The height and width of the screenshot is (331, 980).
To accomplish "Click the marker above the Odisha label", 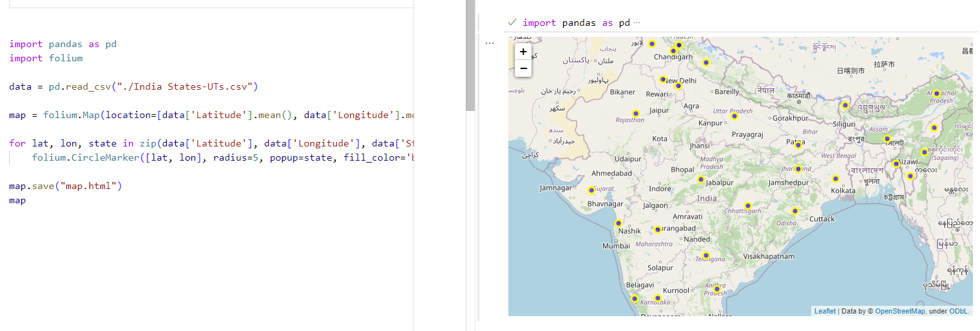I will (795, 211).
